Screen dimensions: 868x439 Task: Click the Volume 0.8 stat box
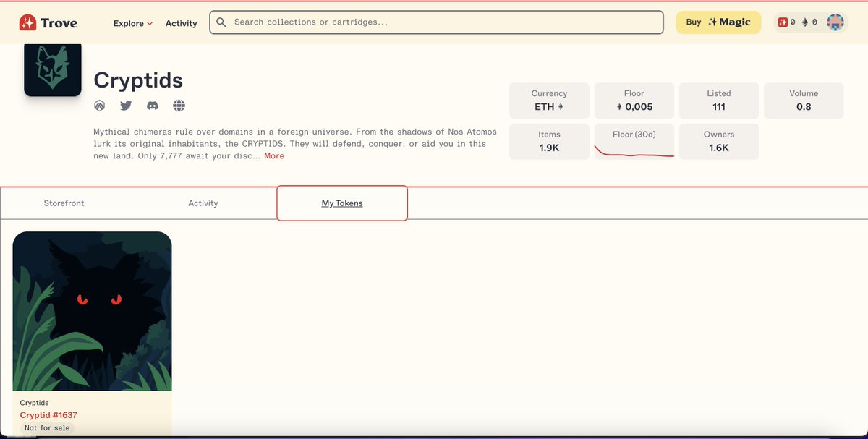tap(804, 101)
